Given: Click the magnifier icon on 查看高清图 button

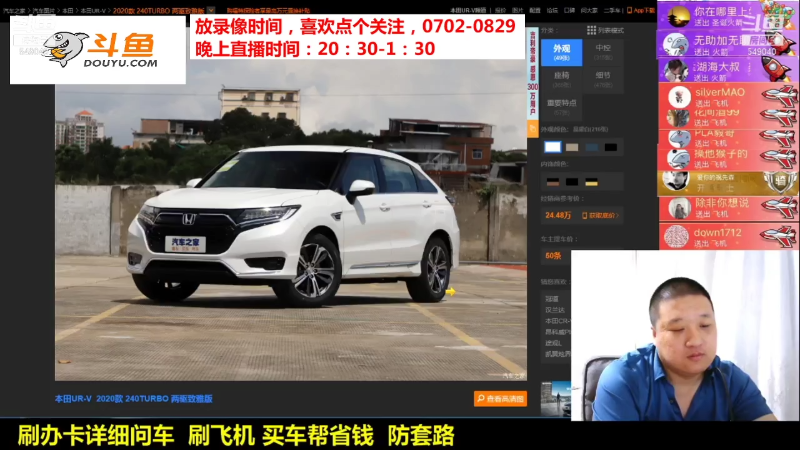Looking at the screenshot, I should tap(481, 398).
